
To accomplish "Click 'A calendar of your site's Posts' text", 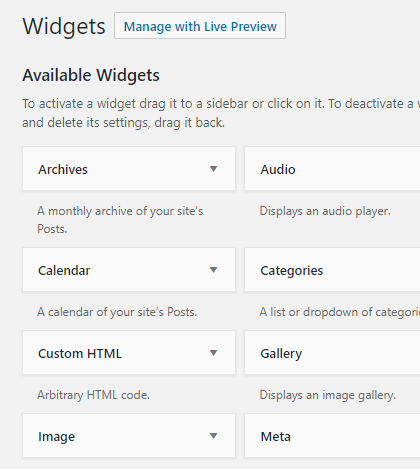I will click(x=117, y=312).
